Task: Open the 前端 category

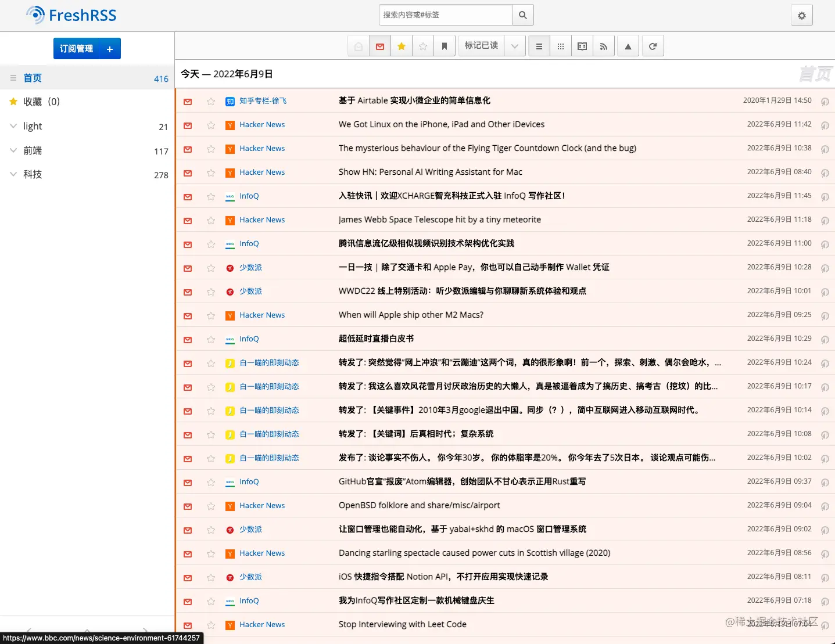Action: click(x=33, y=150)
